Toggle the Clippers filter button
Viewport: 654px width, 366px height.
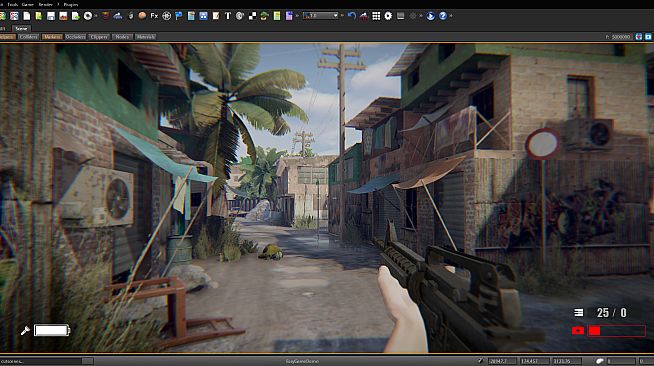(x=99, y=37)
